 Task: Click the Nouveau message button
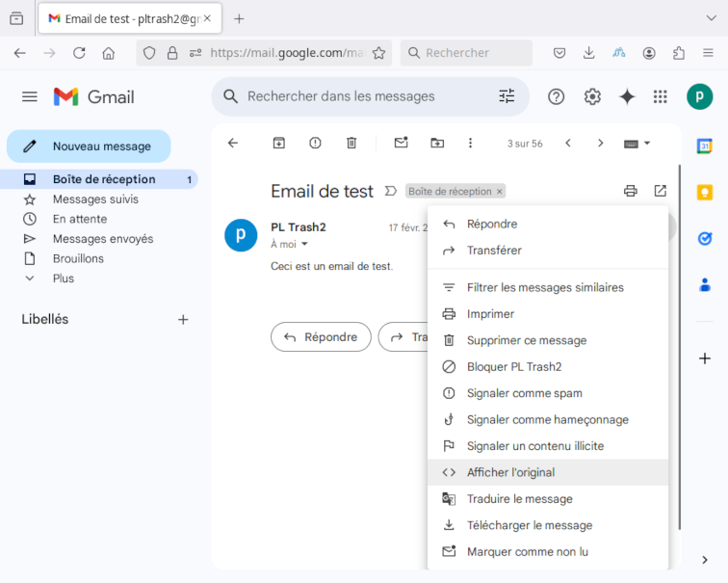point(89,146)
